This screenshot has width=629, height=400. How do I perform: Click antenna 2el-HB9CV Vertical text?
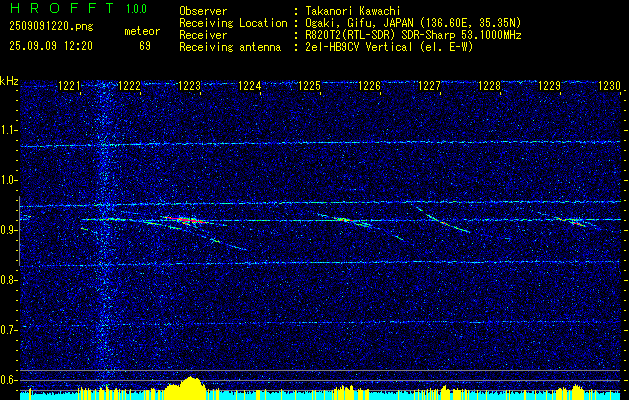pos(389,47)
